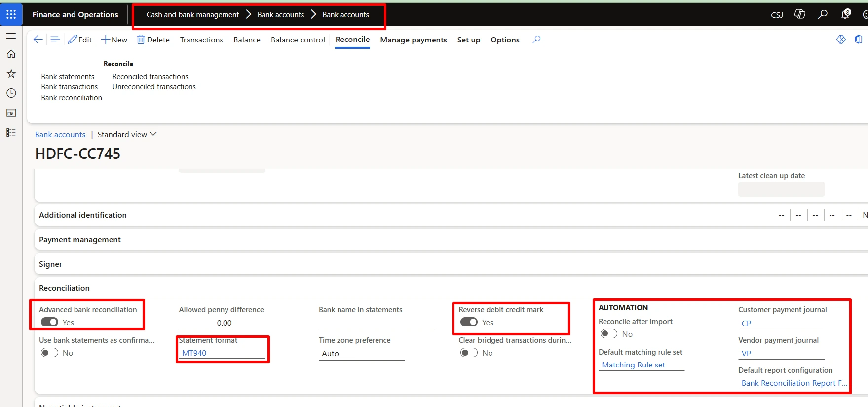Click the Delete trash button
The image size is (868, 407).
[x=153, y=40]
